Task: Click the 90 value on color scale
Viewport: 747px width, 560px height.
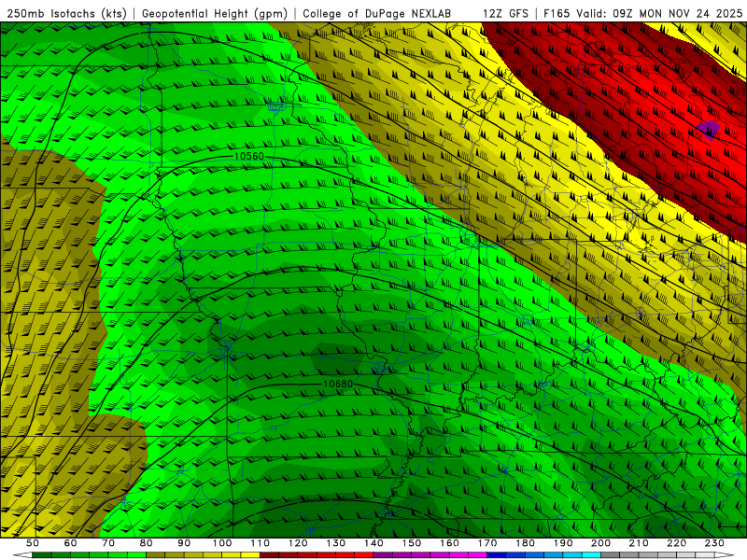Action: pyautogui.click(x=184, y=543)
